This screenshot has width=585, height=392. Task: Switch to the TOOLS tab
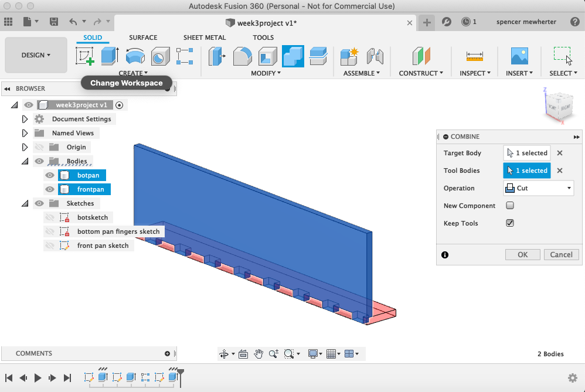click(263, 38)
